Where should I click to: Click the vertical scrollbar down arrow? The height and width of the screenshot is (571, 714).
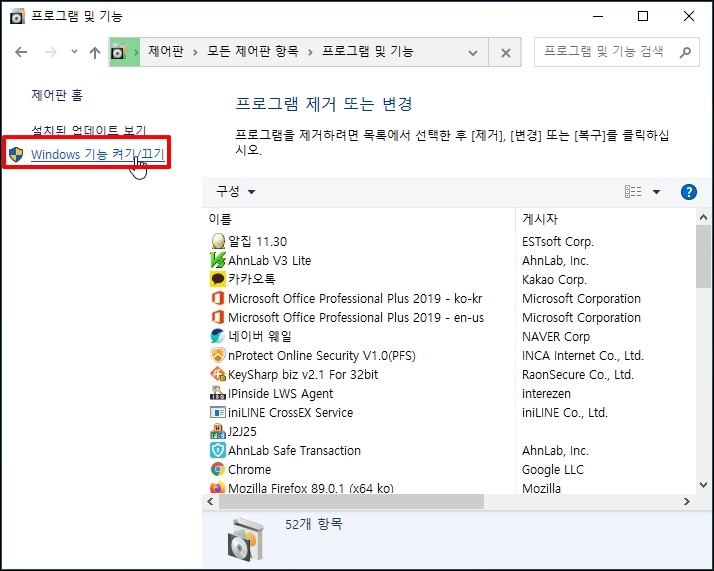pyautogui.click(x=703, y=485)
